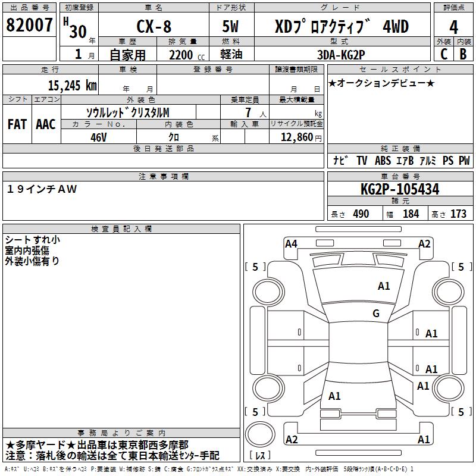Click the width value 184
476x476 pixels.
[411, 214]
